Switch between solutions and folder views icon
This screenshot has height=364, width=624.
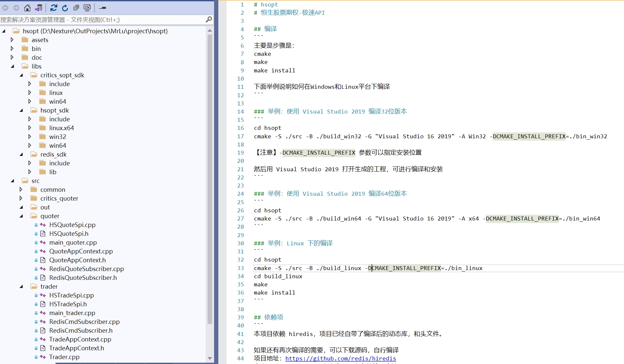[x=39, y=8]
